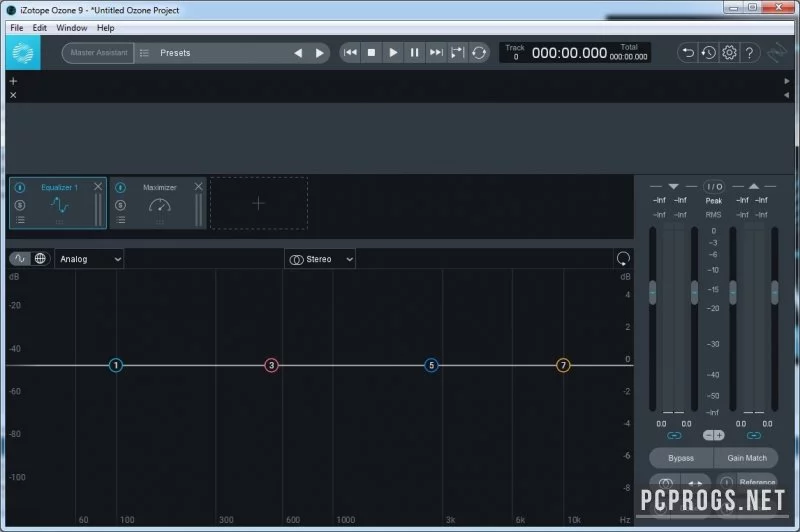Open the Edit menu

39,28
